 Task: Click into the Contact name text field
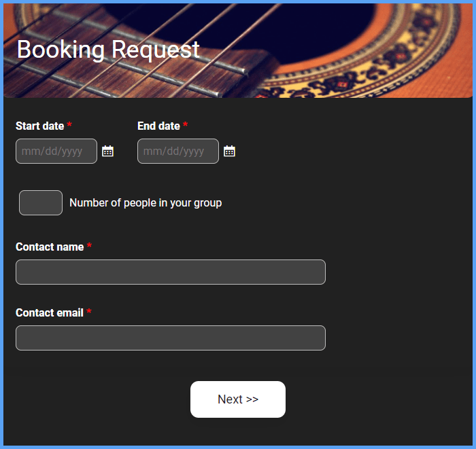pos(171,272)
